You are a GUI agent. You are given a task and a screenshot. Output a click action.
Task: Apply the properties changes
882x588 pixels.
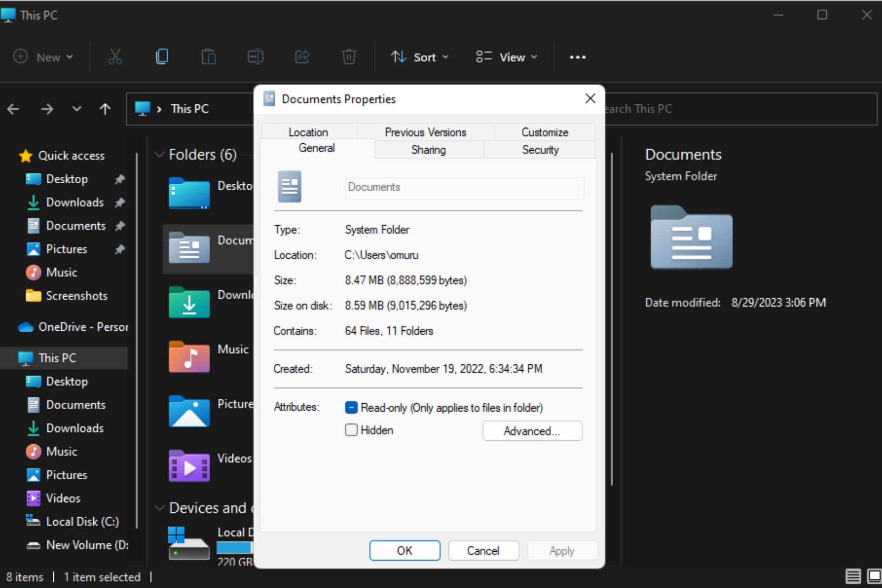(x=562, y=550)
